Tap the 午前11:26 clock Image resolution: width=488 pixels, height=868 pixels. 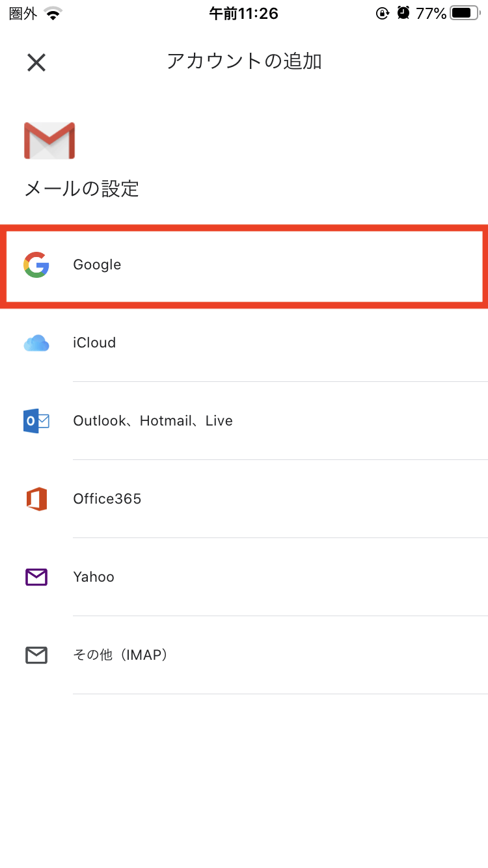click(x=244, y=14)
